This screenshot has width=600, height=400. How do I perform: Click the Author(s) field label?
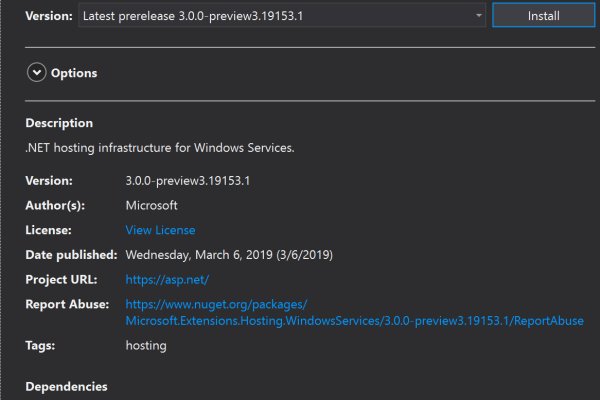pyautogui.click(x=56, y=205)
